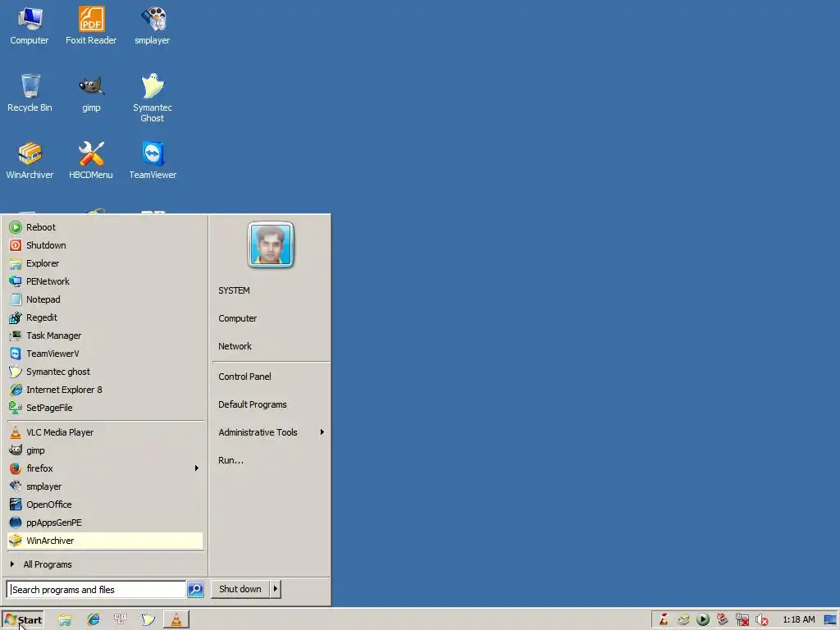This screenshot has width=840, height=630.
Task: Open Control Panel
Action: coord(244,377)
